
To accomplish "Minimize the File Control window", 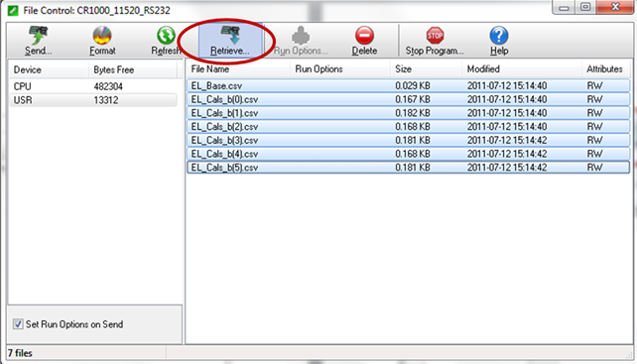I will [564, 7].
